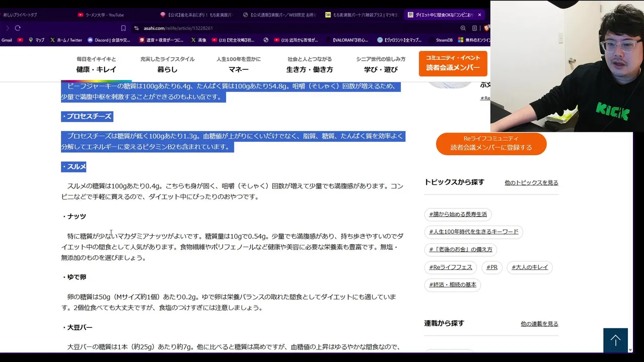
Task: Open the SteamDB bookmark
Action: [x=440, y=40]
